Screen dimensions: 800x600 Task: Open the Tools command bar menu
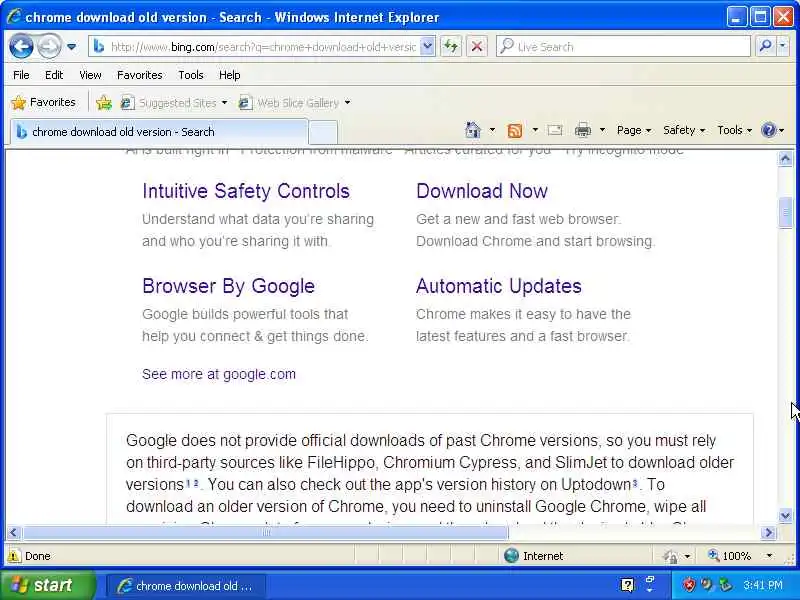point(734,130)
